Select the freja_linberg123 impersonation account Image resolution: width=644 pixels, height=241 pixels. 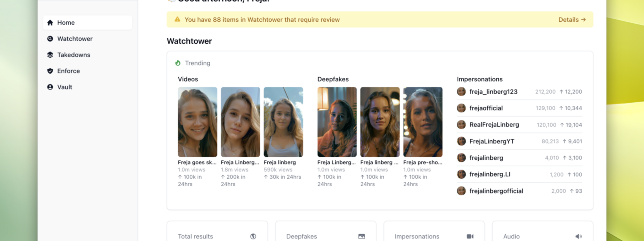[x=493, y=92]
